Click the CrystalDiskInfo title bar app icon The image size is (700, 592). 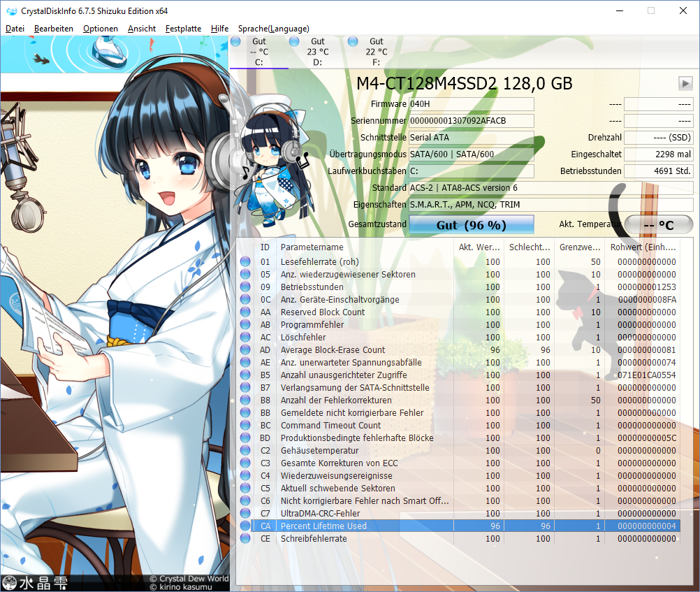11,10
